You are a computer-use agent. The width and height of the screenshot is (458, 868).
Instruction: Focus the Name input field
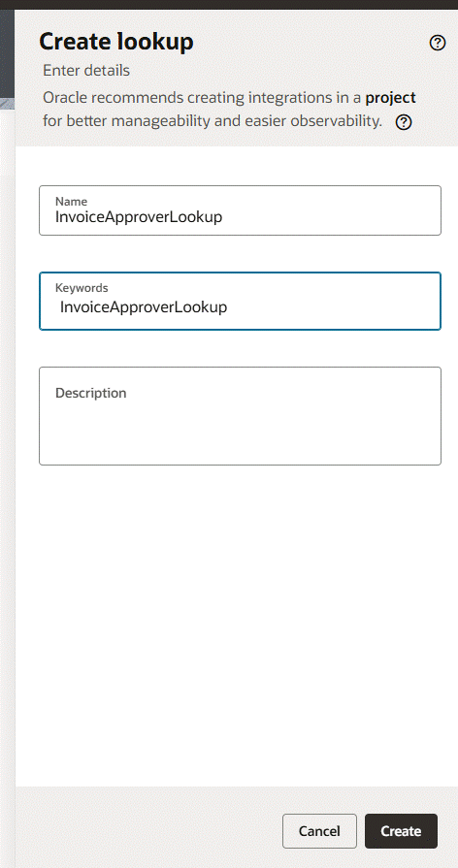240,210
